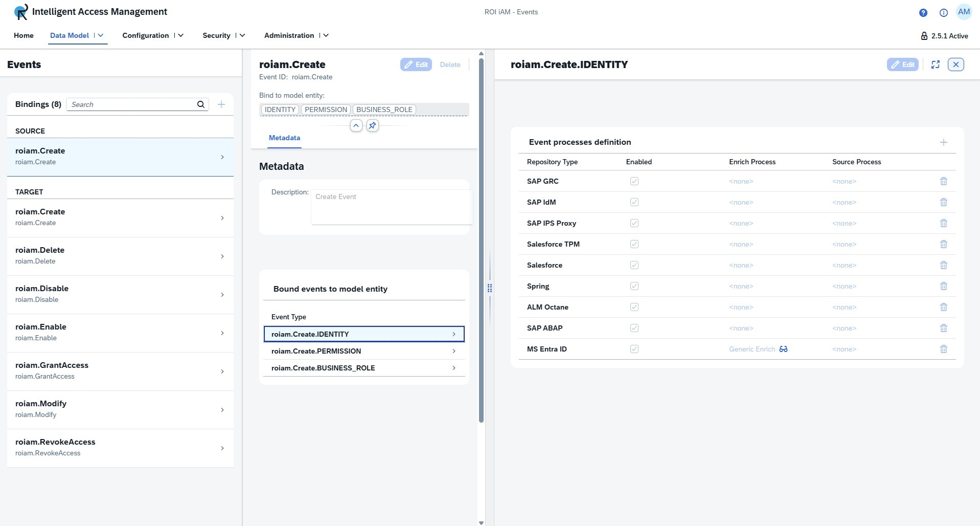Collapse the header with up chevron
The width and height of the screenshot is (980, 526).
pyautogui.click(x=356, y=125)
